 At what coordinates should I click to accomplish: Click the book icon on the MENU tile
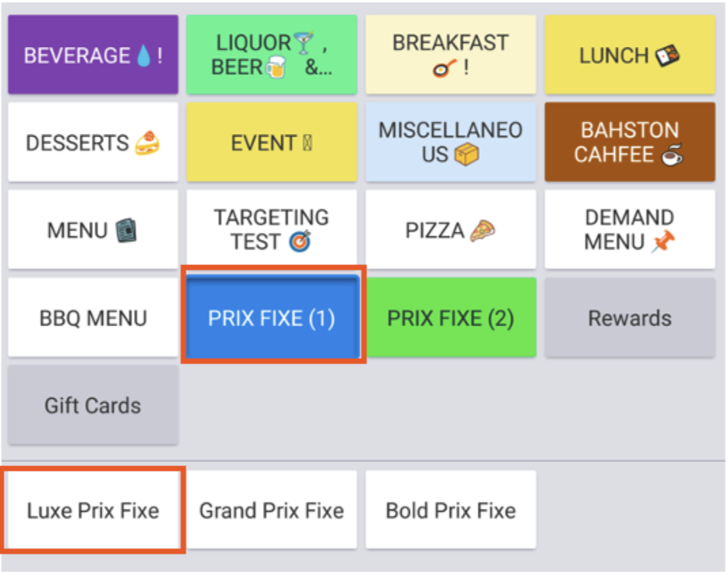coord(126,230)
